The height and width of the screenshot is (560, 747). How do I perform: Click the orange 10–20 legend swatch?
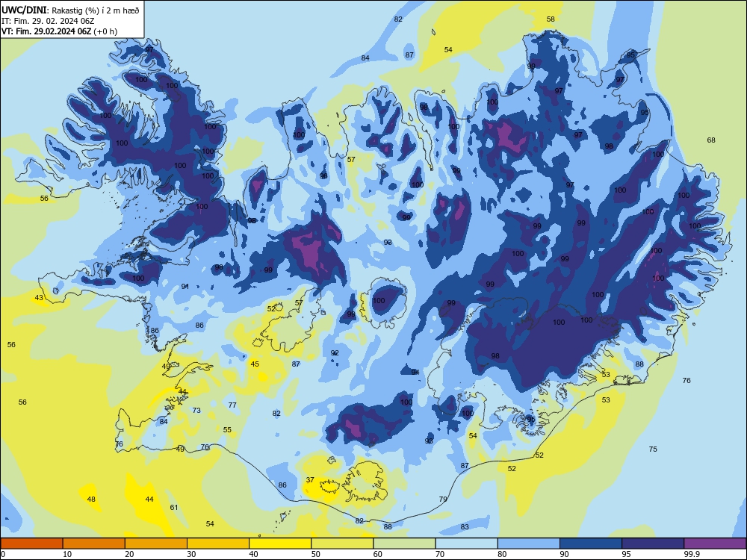coord(94,544)
